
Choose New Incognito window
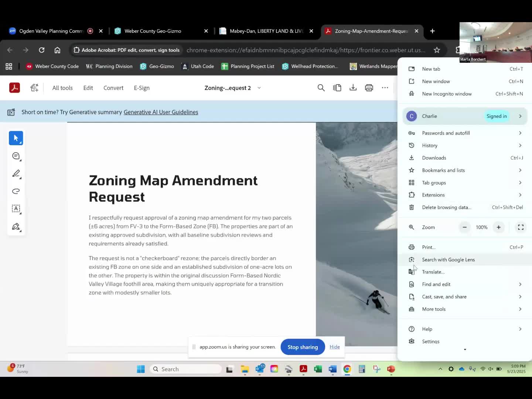(465, 94)
